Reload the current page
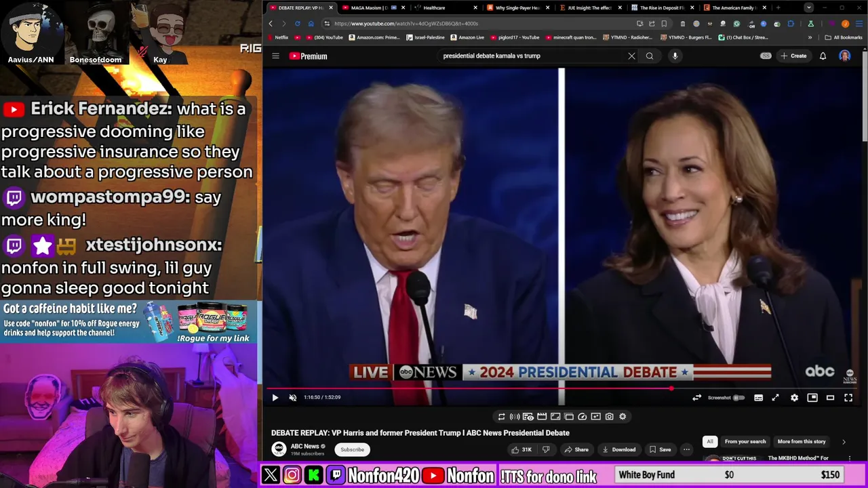This screenshot has width=868, height=488. tap(297, 24)
